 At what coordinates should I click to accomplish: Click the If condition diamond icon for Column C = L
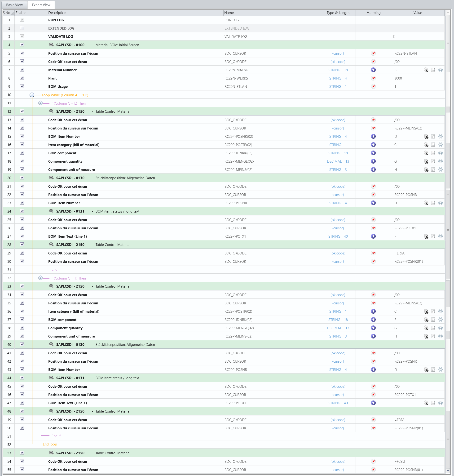point(40,103)
